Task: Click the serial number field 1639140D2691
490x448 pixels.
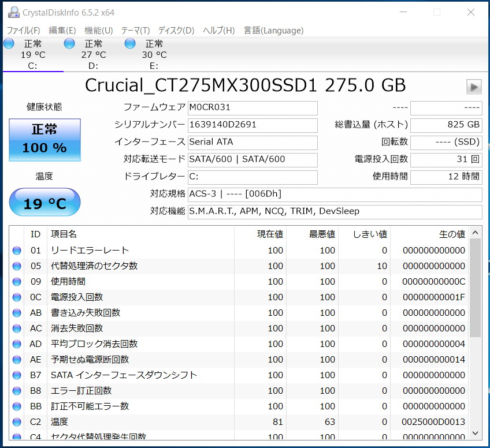Action: tap(253, 125)
